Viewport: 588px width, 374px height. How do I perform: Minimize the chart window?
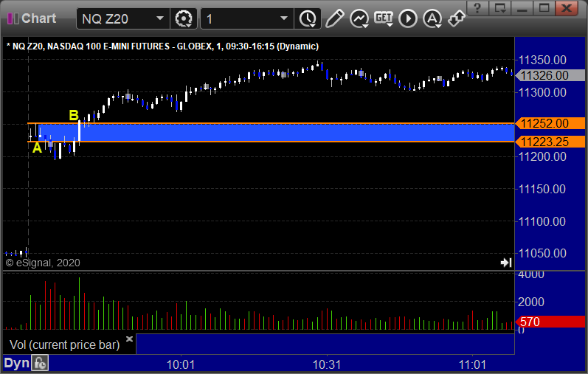pyautogui.click(x=522, y=8)
